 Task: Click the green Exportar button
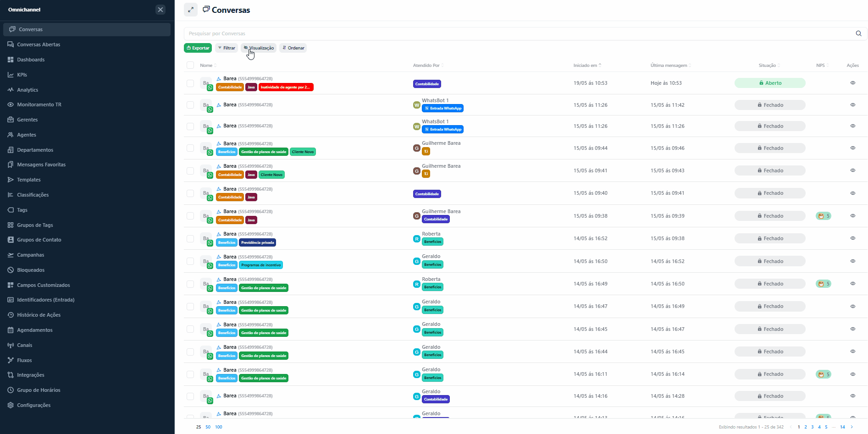pos(198,48)
